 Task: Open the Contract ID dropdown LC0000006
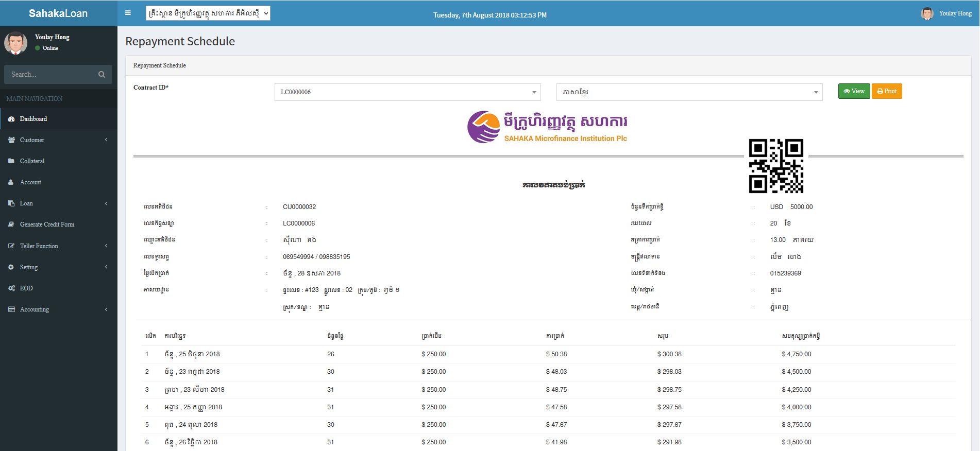tap(407, 92)
